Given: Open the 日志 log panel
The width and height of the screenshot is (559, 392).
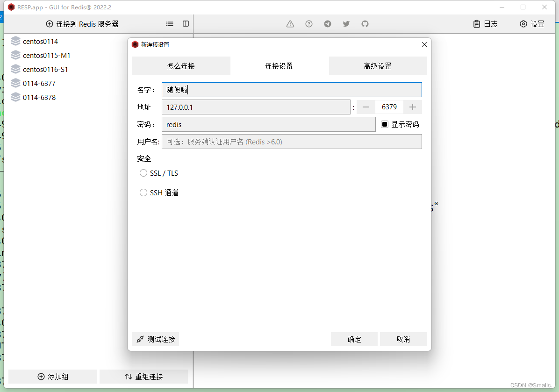Looking at the screenshot, I should (x=486, y=24).
